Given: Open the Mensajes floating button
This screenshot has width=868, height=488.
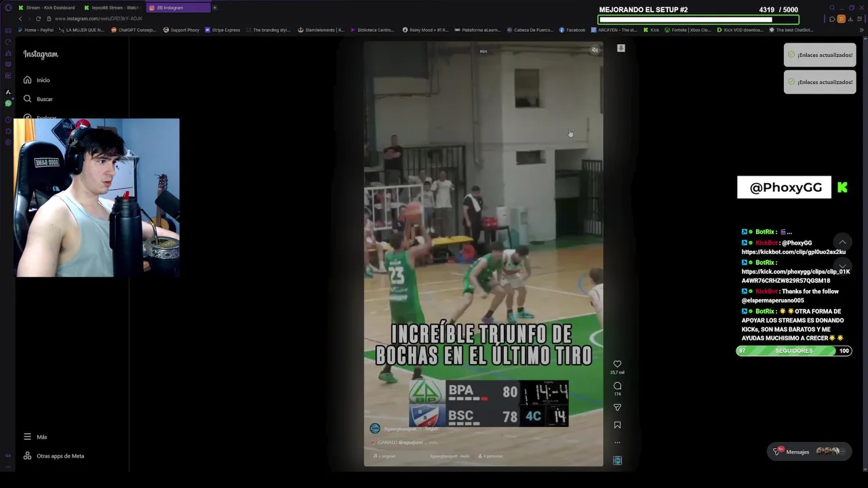Looking at the screenshot, I should [x=810, y=451].
